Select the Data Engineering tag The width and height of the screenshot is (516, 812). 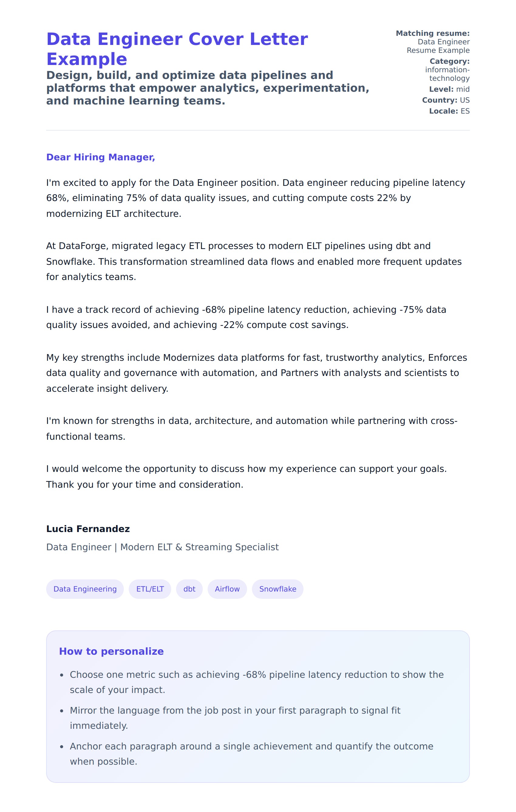pos(85,589)
